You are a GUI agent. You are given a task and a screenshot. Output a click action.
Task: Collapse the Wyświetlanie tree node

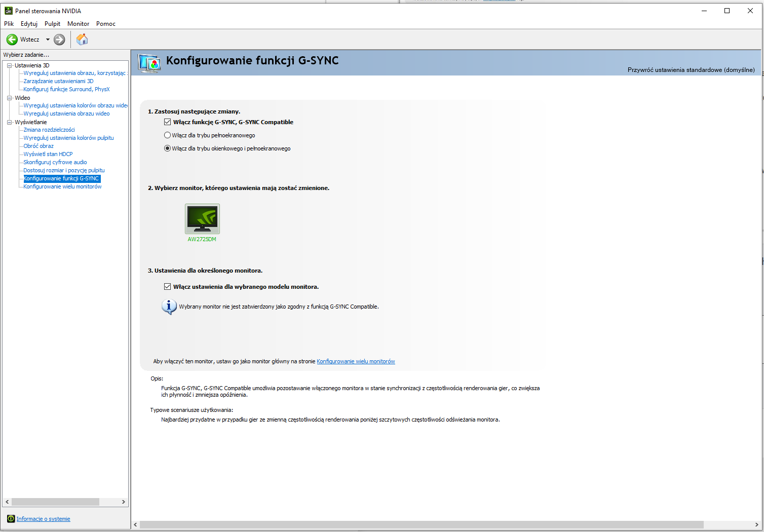[9, 122]
